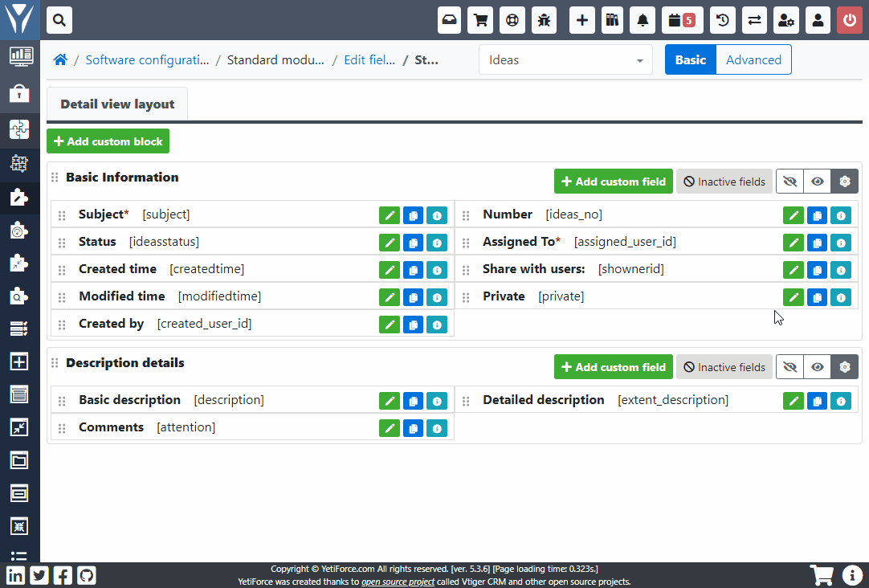869x588 pixels.
Task: Open the global search icon
Action: pyautogui.click(x=59, y=21)
